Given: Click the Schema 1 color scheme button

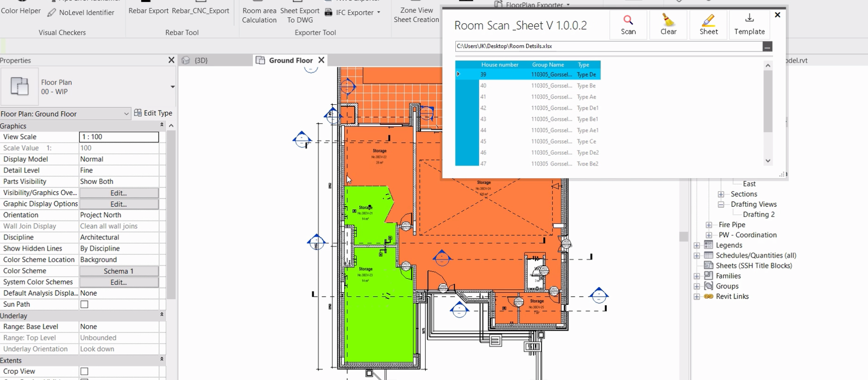Looking at the screenshot, I should [119, 271].
